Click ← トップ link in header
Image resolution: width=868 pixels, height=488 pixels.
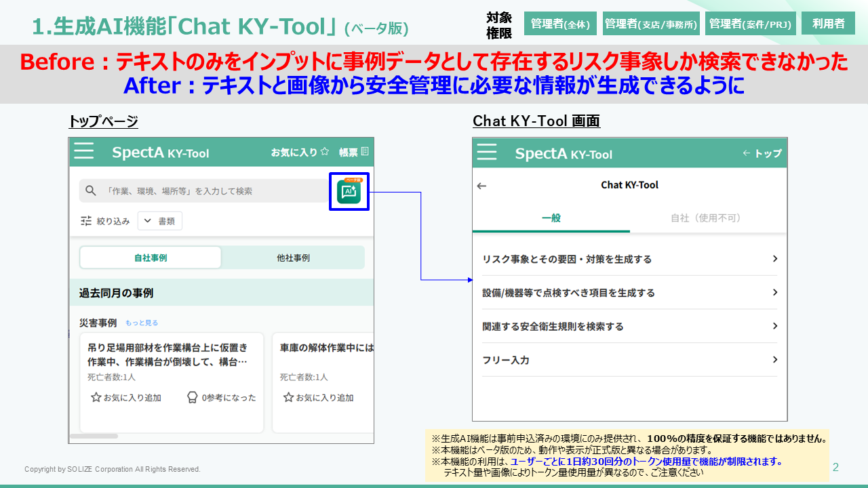(762, 153)
